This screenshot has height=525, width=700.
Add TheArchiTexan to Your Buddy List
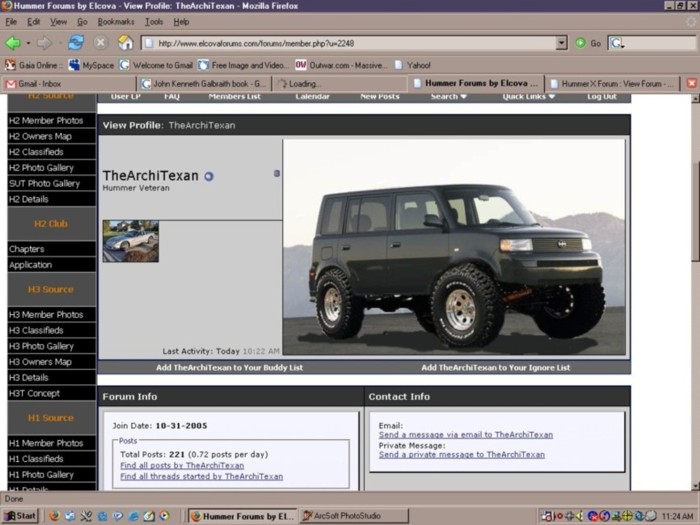tap(229, 368)
